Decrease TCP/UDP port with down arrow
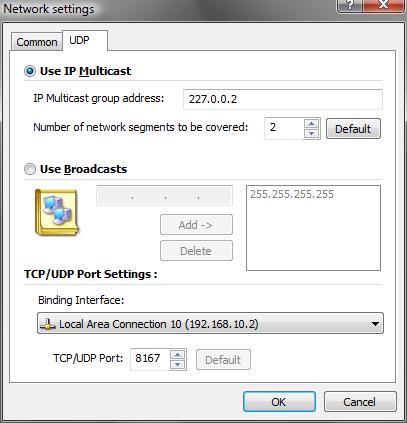Screen dimensions: 407x423 pos(178,365)
